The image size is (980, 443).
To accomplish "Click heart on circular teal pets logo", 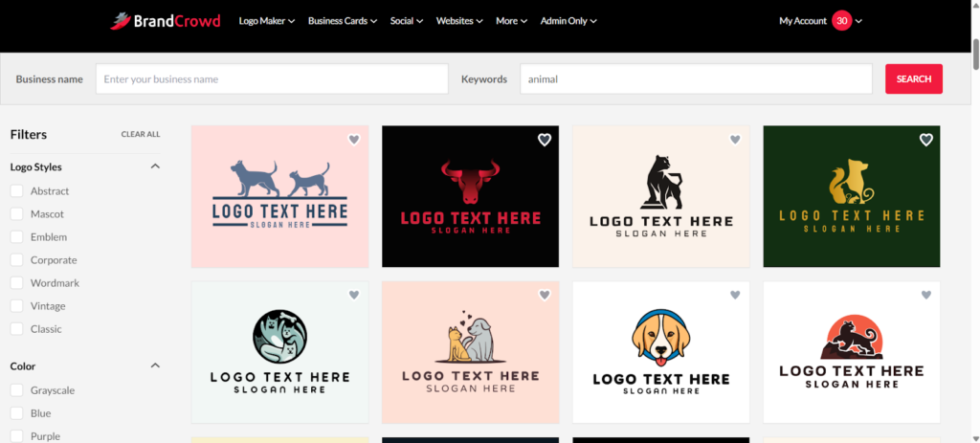I will click(353, 295).
